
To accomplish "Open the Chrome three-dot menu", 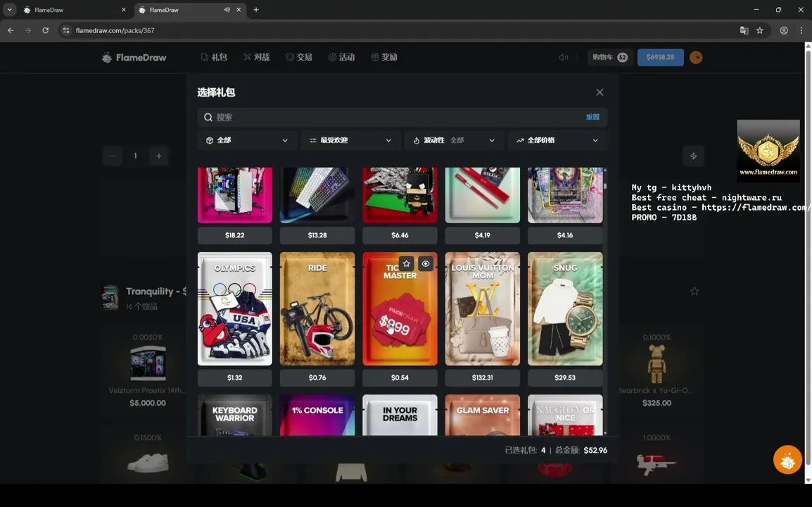I will pyautogui.click(x=801, y=30).
